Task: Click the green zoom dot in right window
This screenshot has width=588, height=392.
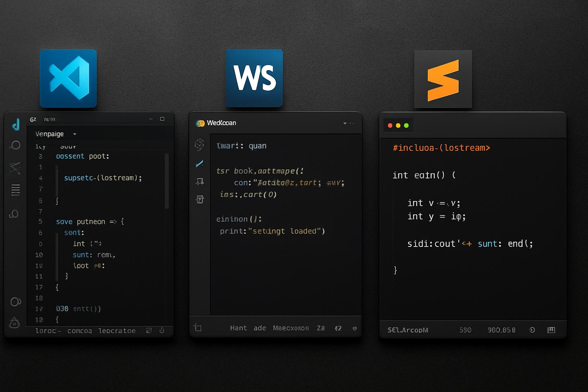Action: [406, 126]
